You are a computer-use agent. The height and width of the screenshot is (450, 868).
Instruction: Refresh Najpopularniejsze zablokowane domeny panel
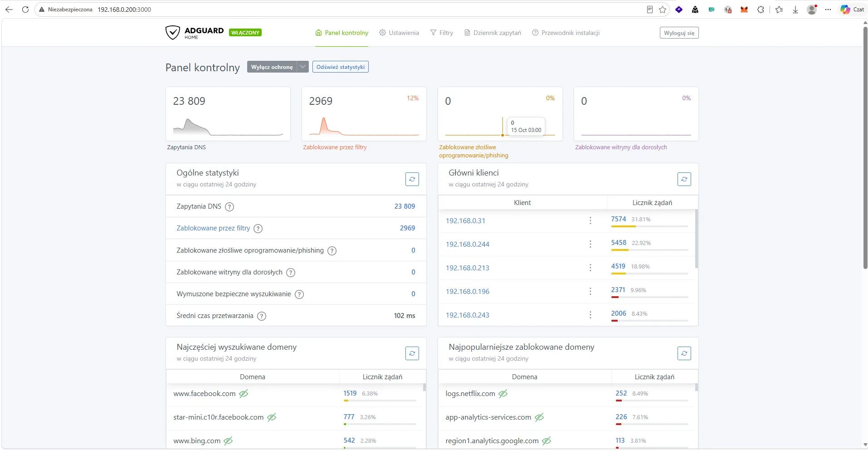tap(684, 353)
